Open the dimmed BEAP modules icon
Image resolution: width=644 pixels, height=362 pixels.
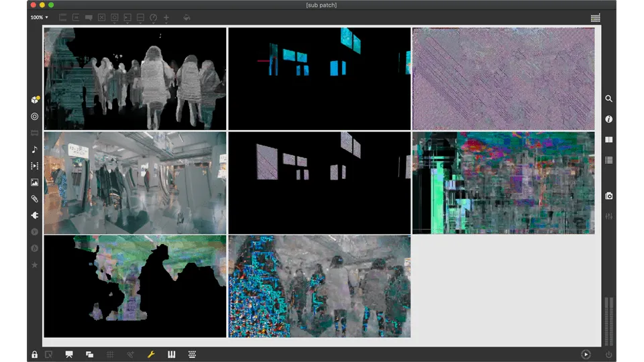[34, 248]
